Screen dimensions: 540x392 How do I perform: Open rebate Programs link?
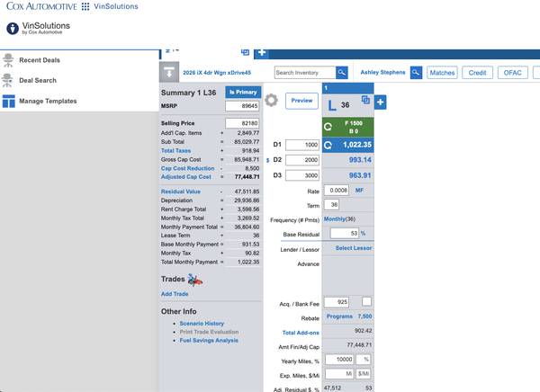[340, 317]
